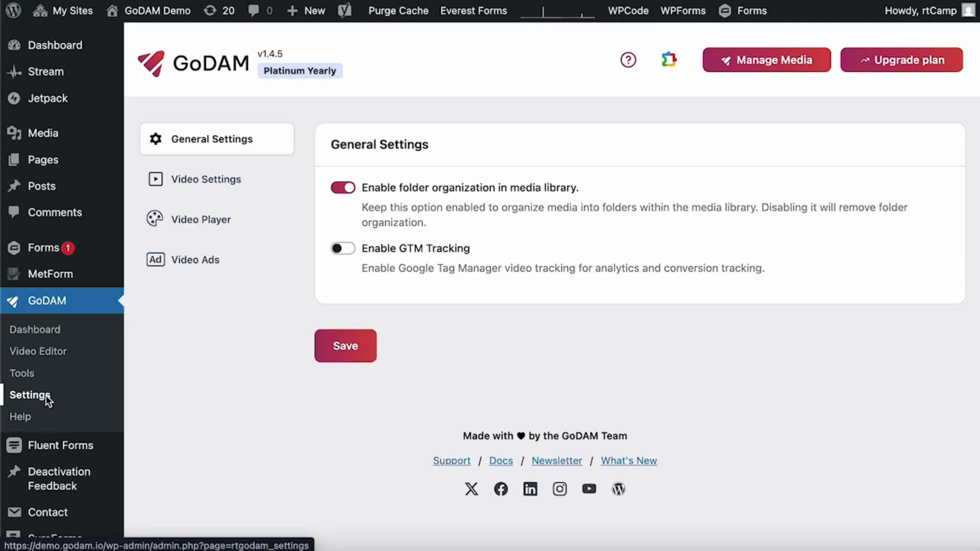980x551 pixels.
Task: Click the v1.4.5 version text
Action: [269, 54]
